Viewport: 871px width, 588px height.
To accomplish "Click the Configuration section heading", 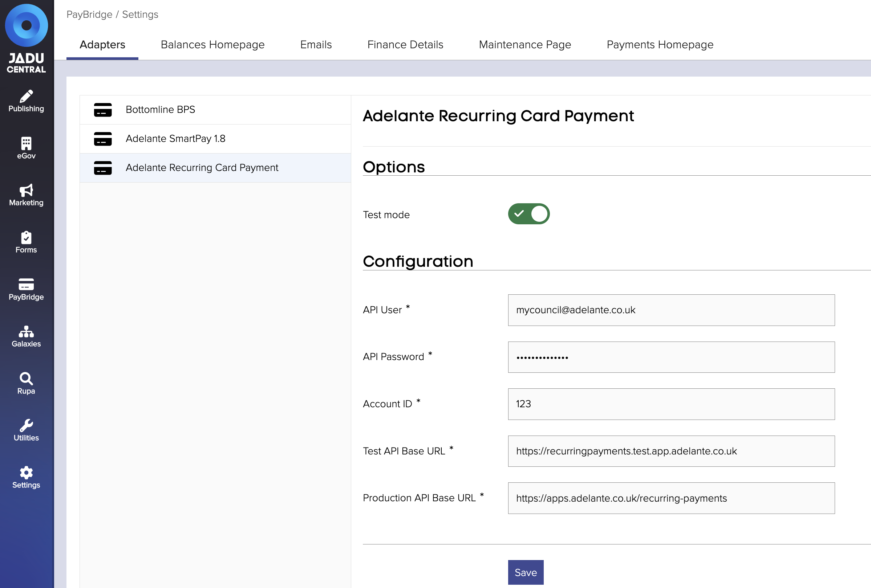I will tap(418, 261).
